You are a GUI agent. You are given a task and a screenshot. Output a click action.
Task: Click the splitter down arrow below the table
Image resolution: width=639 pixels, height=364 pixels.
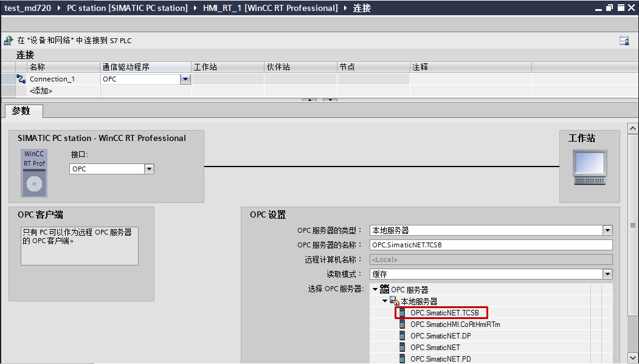pos(330,100)
